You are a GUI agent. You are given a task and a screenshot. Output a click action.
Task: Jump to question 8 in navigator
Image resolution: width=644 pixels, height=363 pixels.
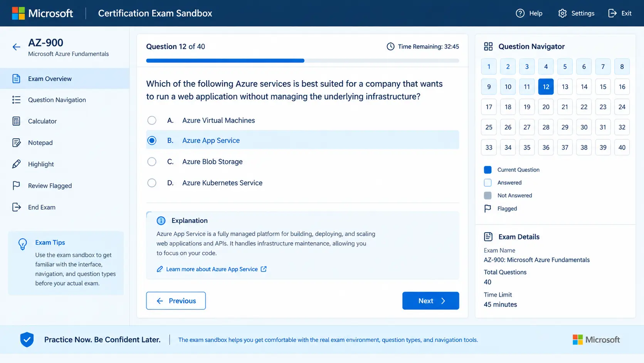click(622, 67)
